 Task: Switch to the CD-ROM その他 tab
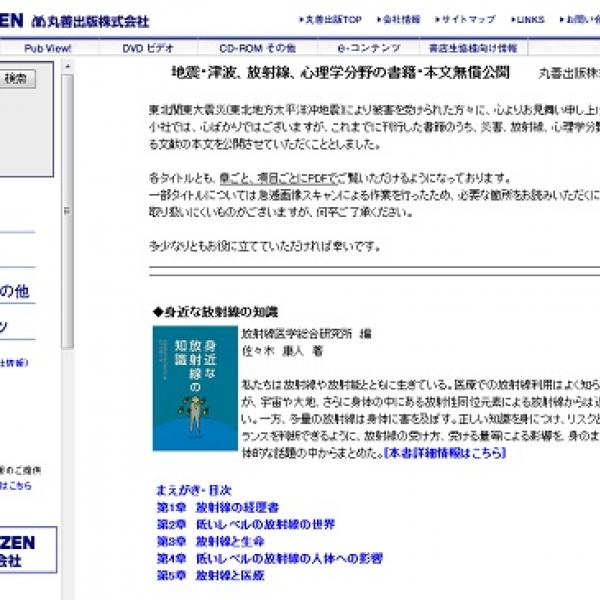(x=258, y=48)
